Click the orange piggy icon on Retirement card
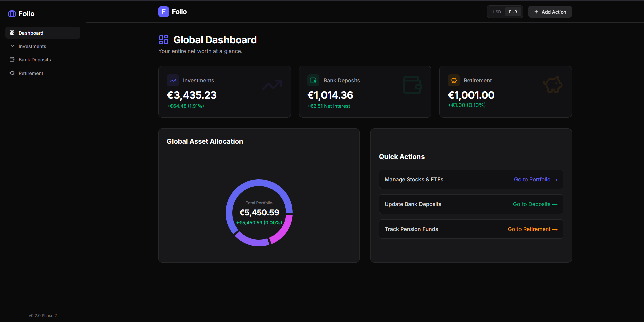The height and width of the screenshot is (322, 644). pyautogui.click(x=454, y=80)
